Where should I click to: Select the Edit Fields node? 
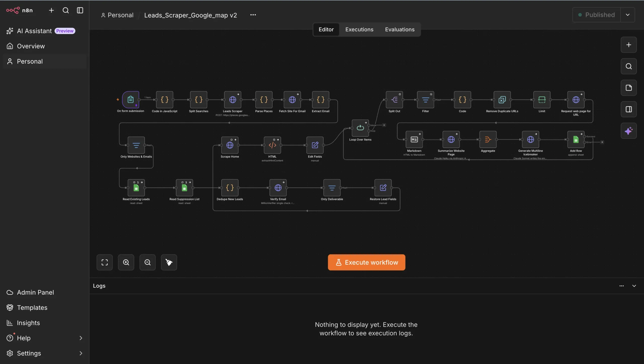tap(315, 145)
